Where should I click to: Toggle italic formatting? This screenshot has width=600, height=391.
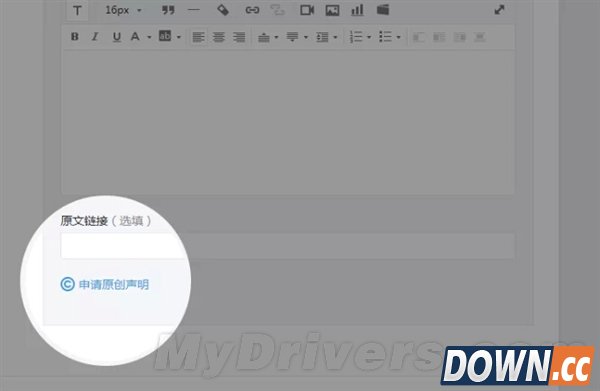click(x=95, y=37)
